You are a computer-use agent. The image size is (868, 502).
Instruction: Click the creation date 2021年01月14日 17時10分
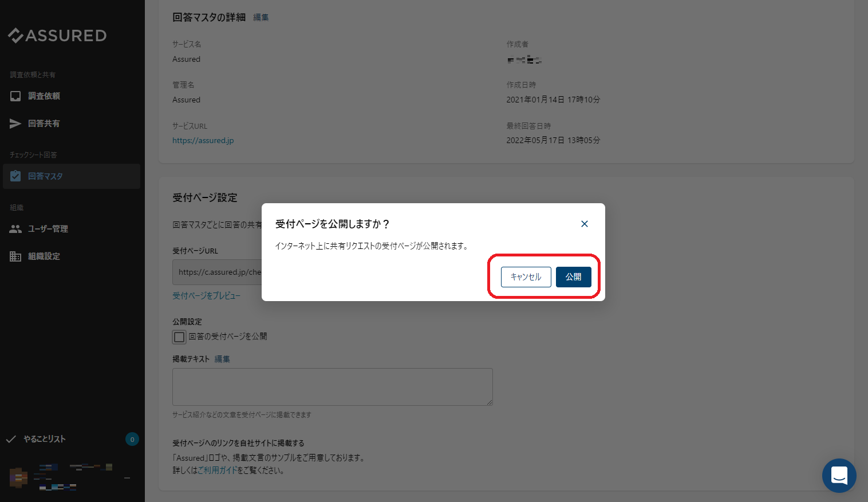point(553,100)
